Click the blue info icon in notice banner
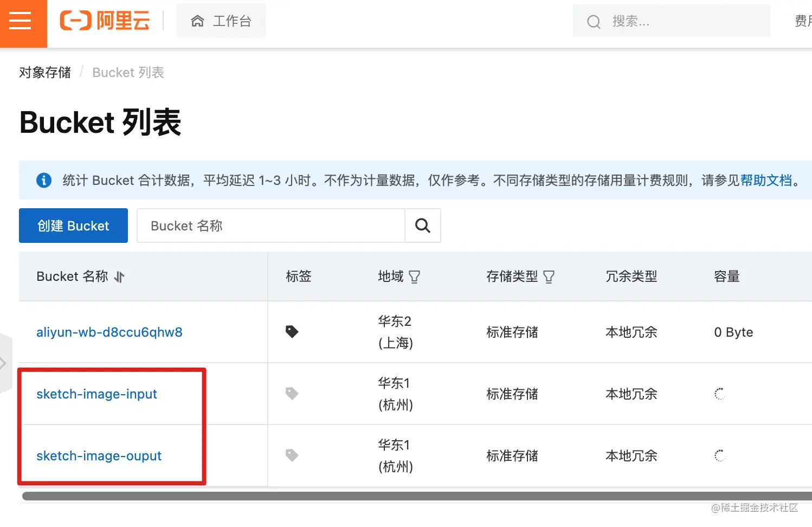The height and width of the screenshot is (527, 812). [x=44, y=180]
